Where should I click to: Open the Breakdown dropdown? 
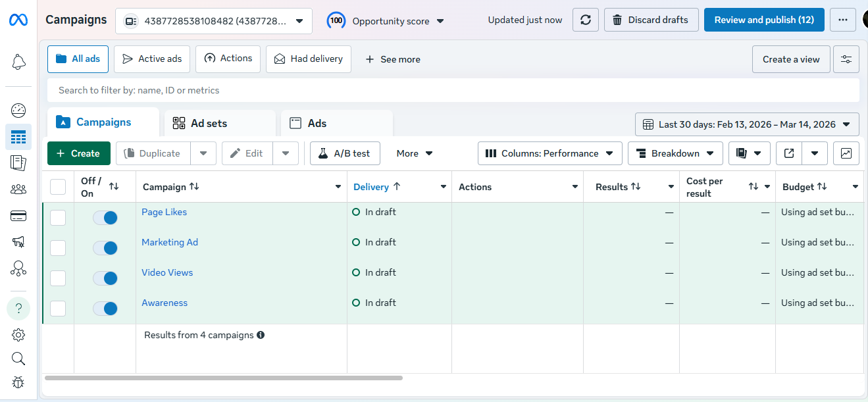click(x=675, y=153)
